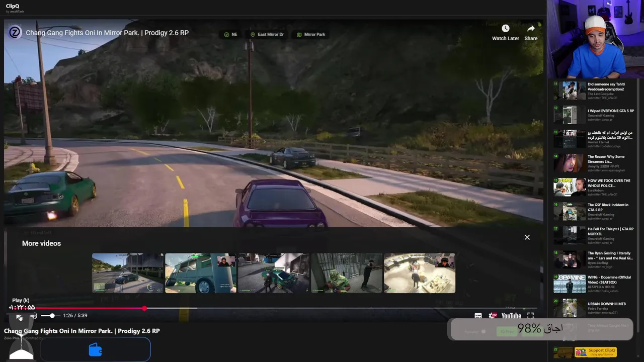Click the page title below the player
The height and width of the screenshot is (362, 644).
point(82,331)
